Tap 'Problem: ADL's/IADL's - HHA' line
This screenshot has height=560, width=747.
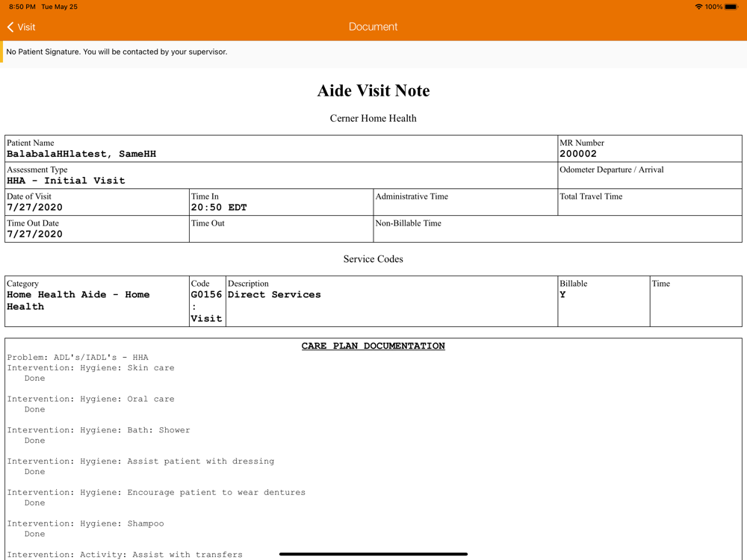tap(78, 357)
